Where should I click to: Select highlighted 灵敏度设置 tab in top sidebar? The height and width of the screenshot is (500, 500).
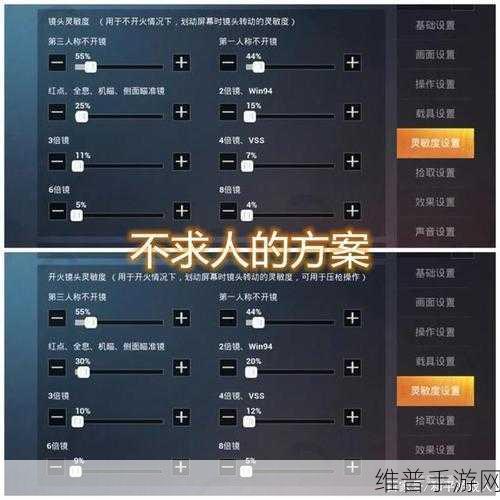435,143
